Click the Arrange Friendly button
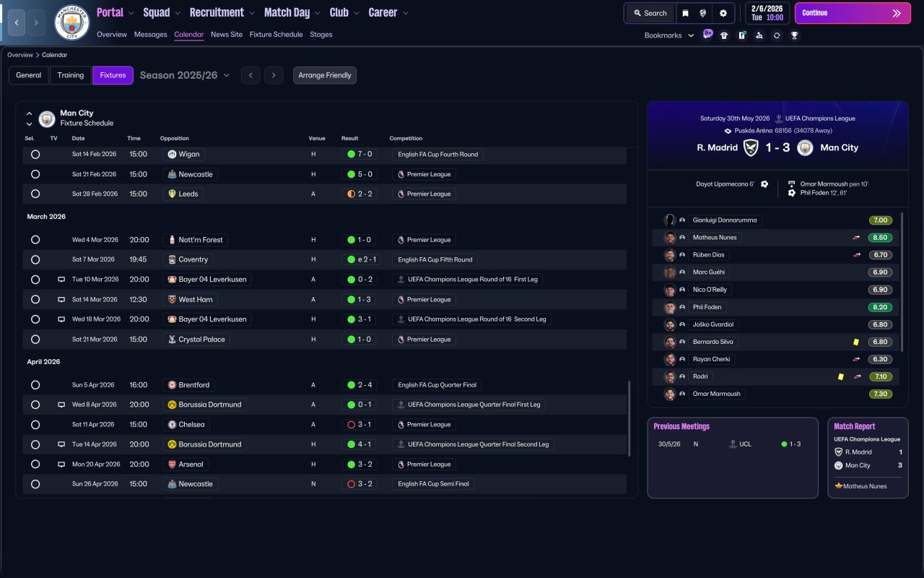The image size is (924, 578). tap(325, 75)
